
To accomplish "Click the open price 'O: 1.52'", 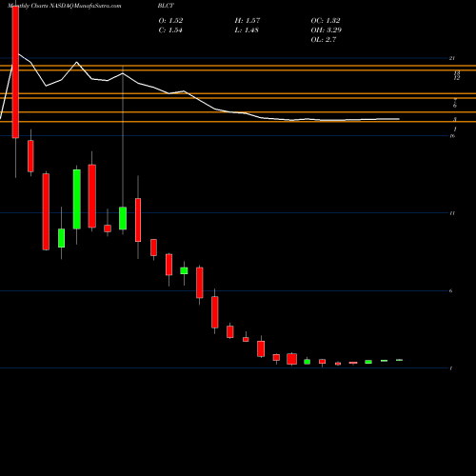I will [170, 21].
